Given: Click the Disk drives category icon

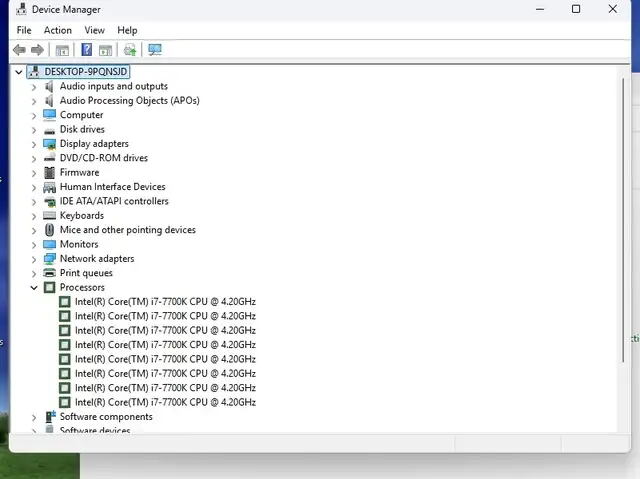Looking at the screenshot, I should 49,131.
